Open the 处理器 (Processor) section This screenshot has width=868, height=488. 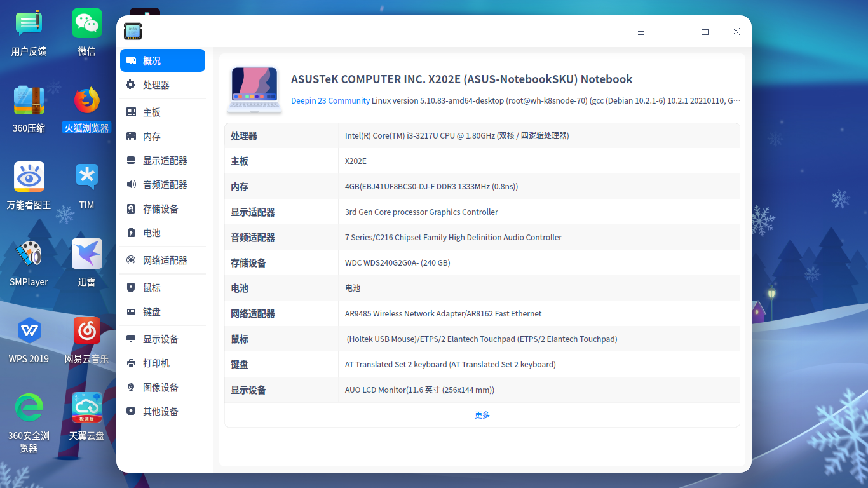coord(154,85)
